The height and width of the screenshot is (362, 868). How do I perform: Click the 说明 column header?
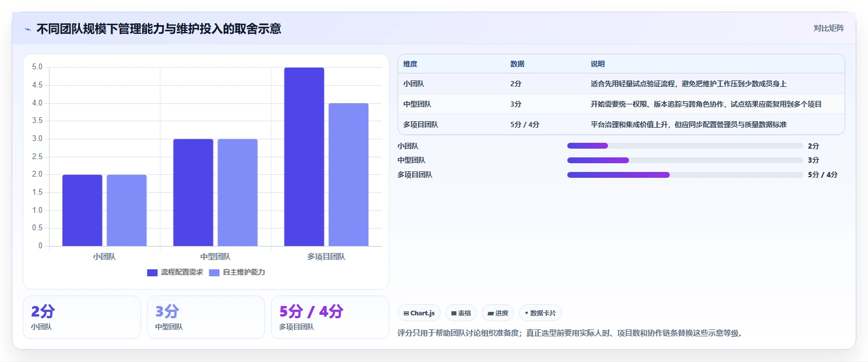[598, 64]
